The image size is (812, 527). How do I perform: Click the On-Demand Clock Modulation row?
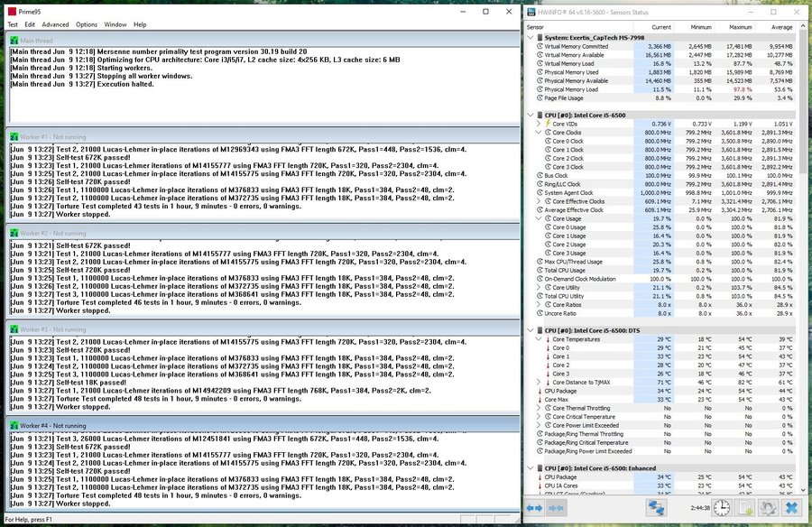pyautogui.click(x=665, y=279)
